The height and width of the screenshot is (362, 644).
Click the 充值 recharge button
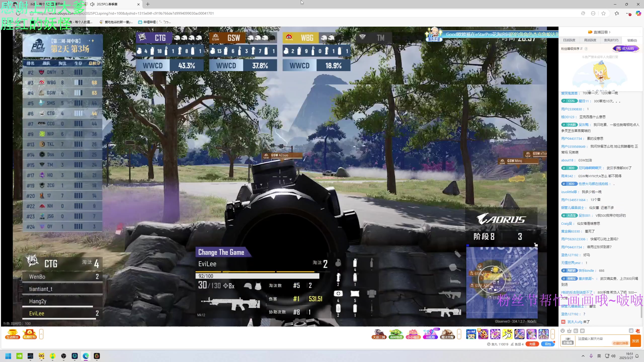[x=532, y=344]
